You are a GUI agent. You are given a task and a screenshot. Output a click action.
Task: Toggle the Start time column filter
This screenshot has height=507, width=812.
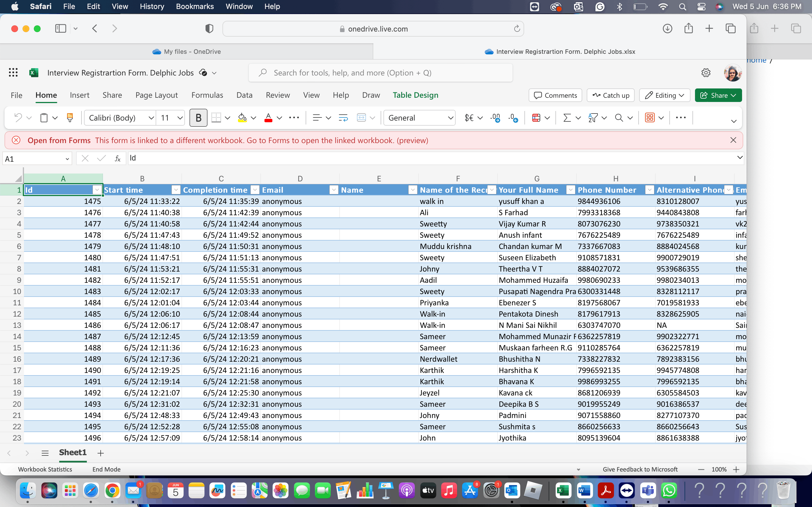[176, 190]
